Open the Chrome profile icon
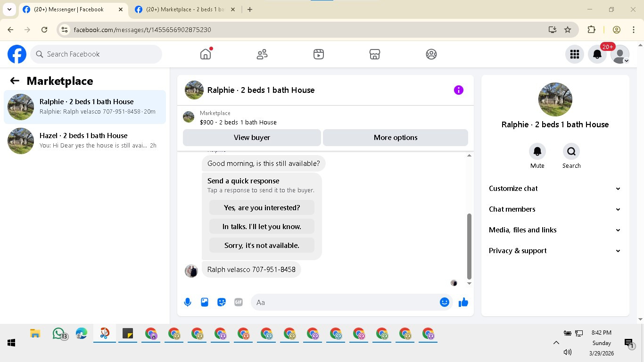This screenshot has height=362, width=644. point(617,30)
